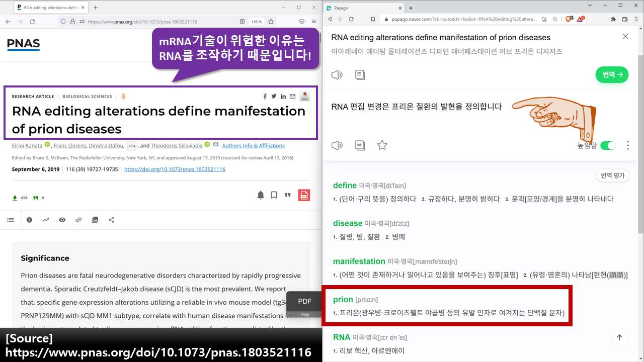
Task: Open Dimitra Dafou author link
Action: [106, 145]
